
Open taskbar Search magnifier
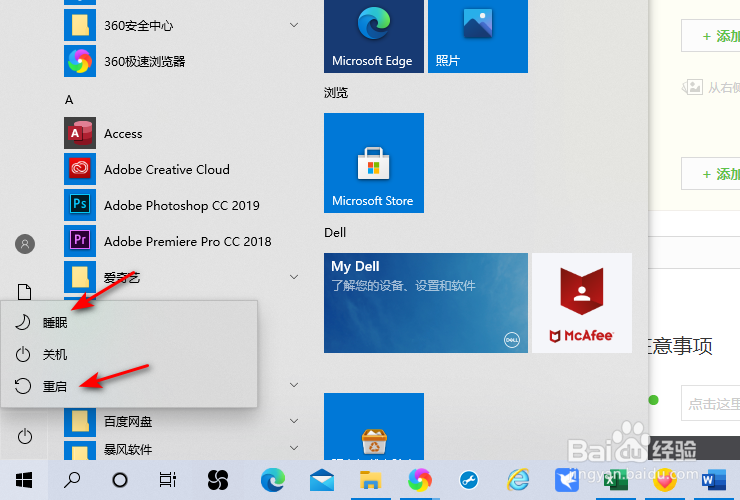point(72,480)
